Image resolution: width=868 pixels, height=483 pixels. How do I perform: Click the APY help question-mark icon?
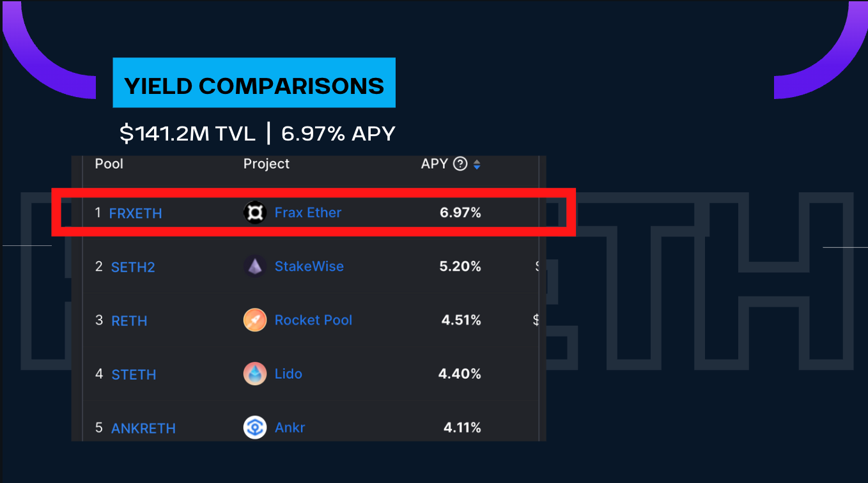coord(460,164)
